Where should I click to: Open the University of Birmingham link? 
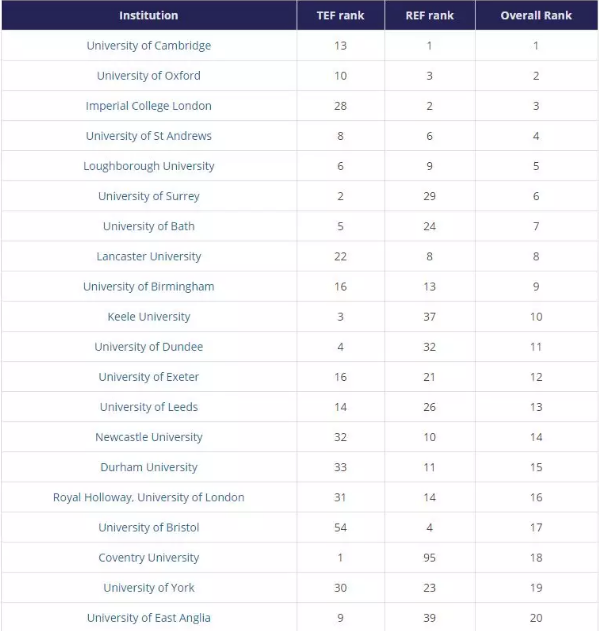149,287
